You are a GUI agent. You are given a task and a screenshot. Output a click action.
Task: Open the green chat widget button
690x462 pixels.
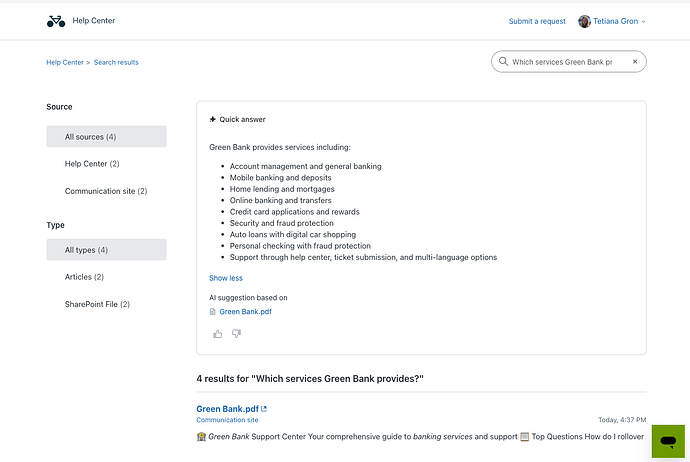(x=668, y=441)
